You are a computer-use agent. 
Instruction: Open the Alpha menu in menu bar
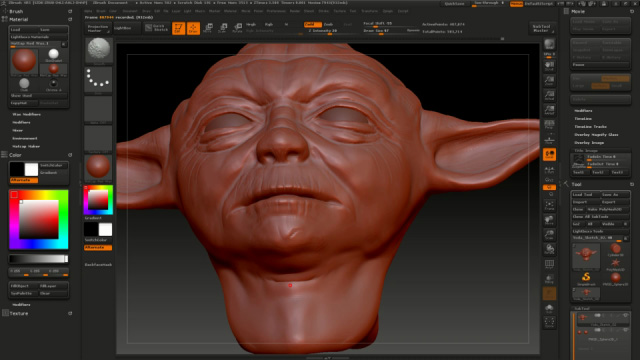pos(88,11)
